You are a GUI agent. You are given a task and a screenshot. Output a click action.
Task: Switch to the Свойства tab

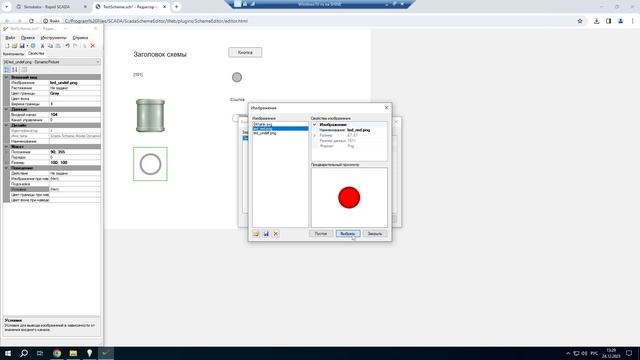point(36,53)
